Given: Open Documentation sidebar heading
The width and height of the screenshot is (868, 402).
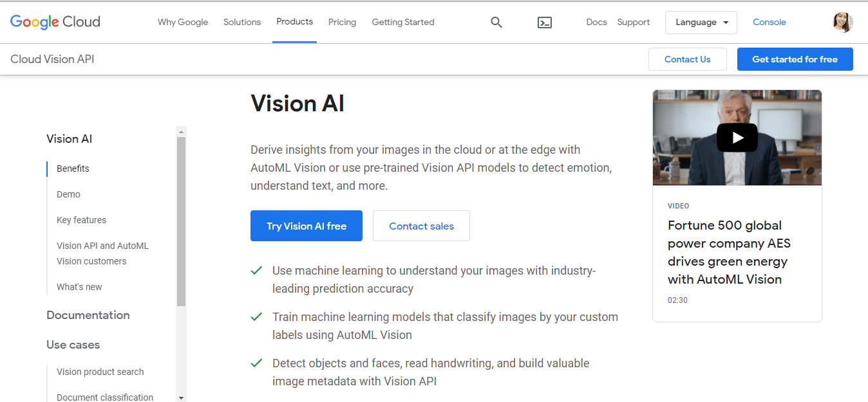Looking at the screenshot, I should click(88, 315).
